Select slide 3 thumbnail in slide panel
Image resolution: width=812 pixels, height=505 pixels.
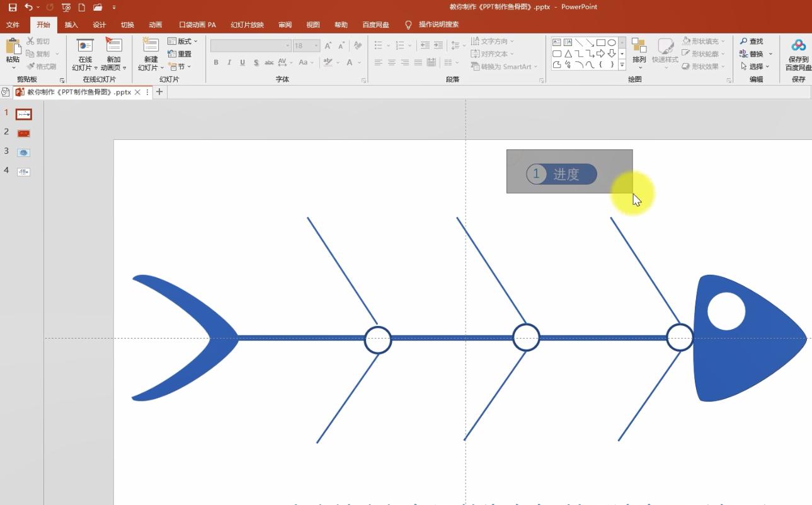click(x=23, y=153)
